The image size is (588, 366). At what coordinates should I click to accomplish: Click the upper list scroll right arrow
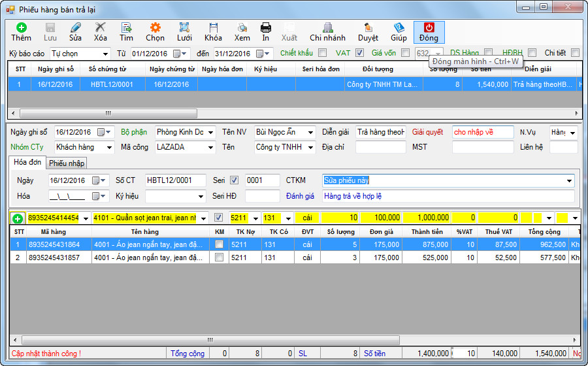(577, 113)
